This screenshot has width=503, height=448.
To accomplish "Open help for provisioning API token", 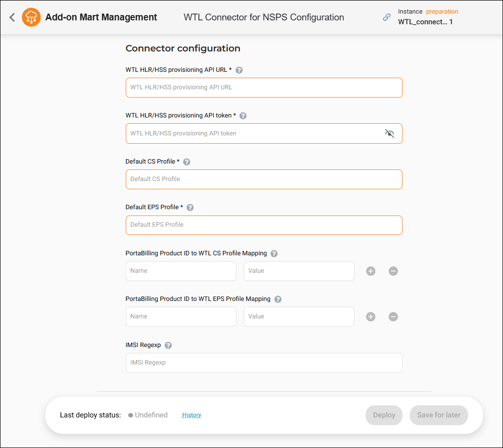I will click(x=243, y=116).
